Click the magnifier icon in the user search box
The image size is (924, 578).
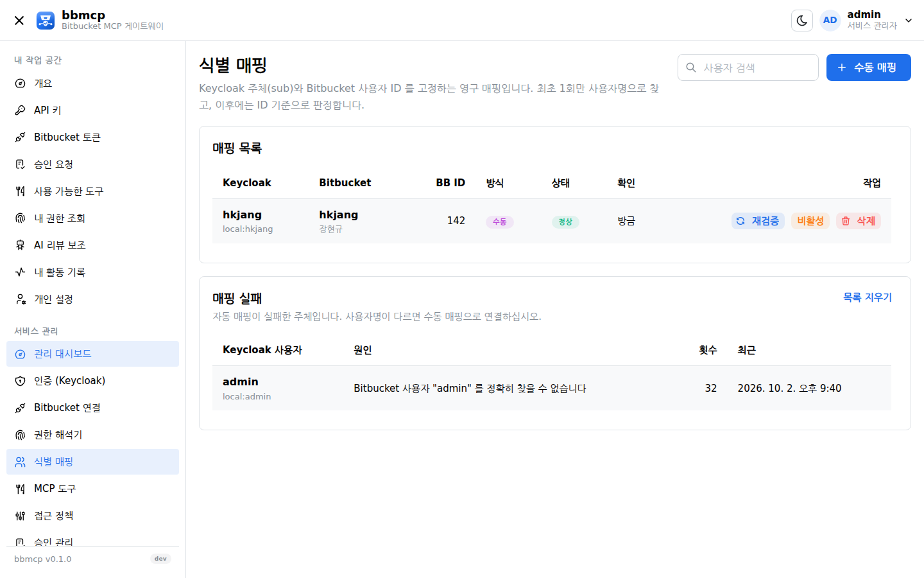pos(691,67)
